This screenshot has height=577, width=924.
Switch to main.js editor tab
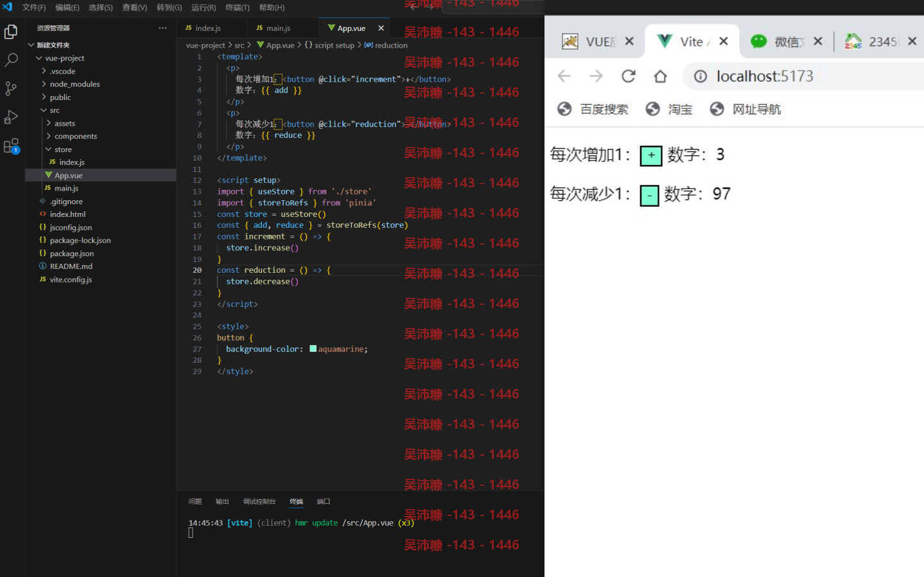click(283, 28)
